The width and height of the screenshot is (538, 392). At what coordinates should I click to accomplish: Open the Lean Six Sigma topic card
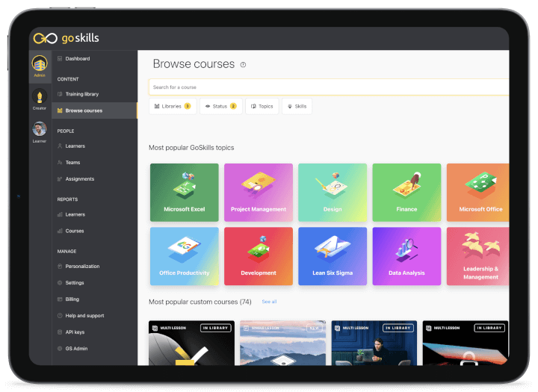click(x=333, y=256)
